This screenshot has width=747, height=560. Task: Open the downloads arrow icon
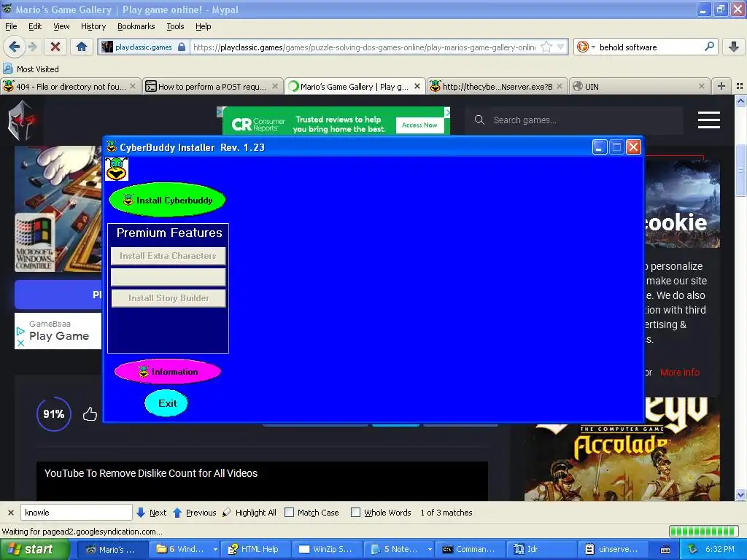click(734, 47)
